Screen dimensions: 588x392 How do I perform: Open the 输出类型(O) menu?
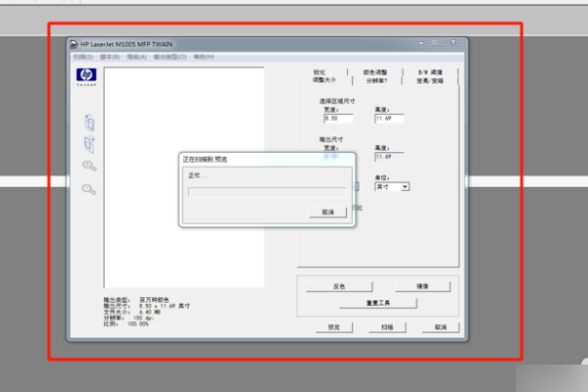[x=171, y=57]
